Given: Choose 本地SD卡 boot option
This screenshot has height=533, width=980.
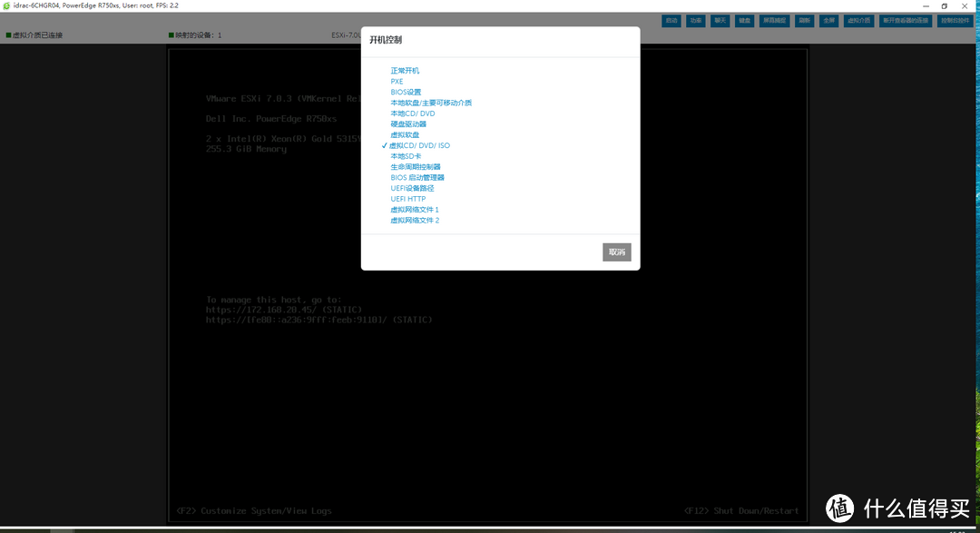Looking at the screenshot, I should click(406, 156).
